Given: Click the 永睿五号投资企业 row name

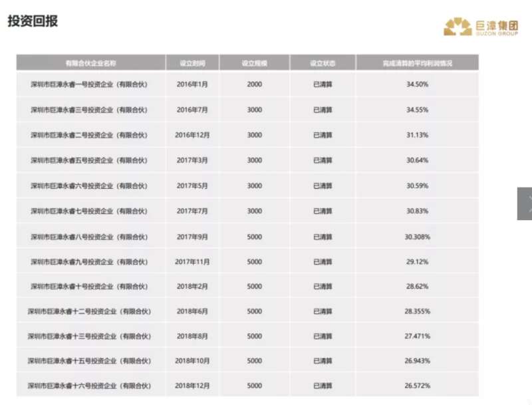Looking at the screenshot, I should click(89, 160).
